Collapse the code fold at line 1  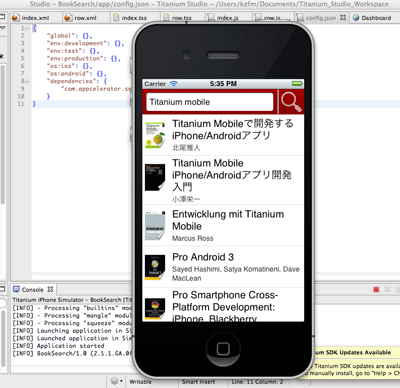pyautogui.click(x=27, y=28)
